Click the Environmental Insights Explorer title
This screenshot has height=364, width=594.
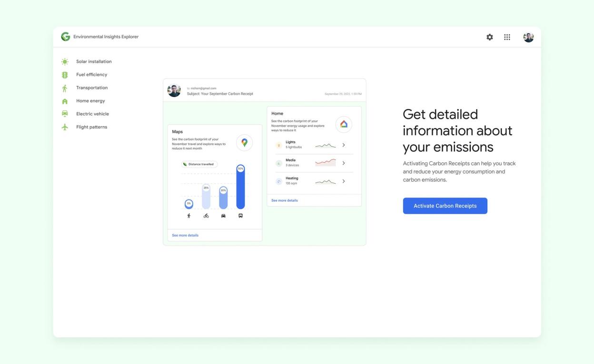[106, 37]
